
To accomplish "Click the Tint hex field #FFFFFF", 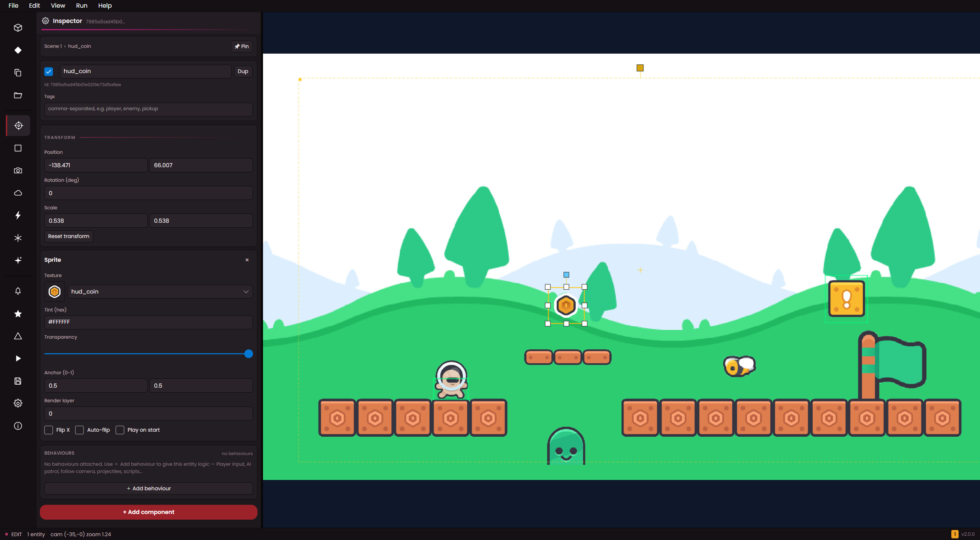I will pos(149,322).
